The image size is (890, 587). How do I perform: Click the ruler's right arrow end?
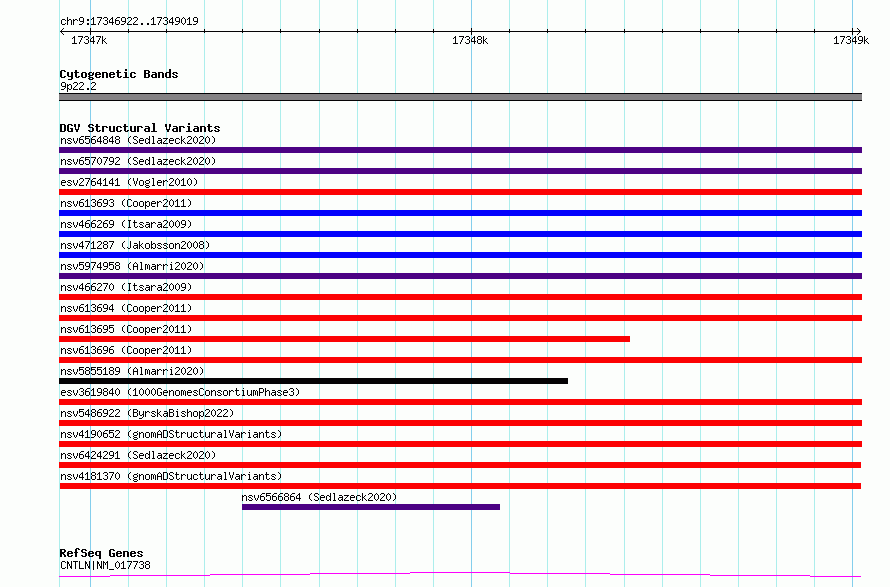tap(858, 32)
